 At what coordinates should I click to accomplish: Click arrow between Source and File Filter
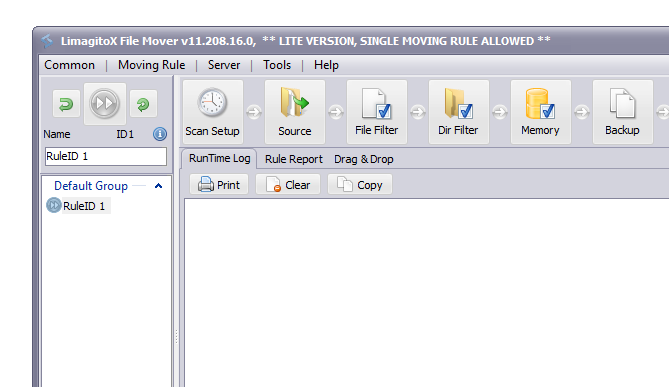pos(336,112)
